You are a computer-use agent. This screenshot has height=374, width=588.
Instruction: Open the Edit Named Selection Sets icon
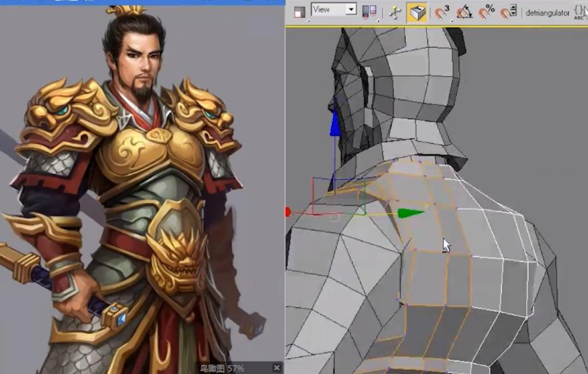580,13
